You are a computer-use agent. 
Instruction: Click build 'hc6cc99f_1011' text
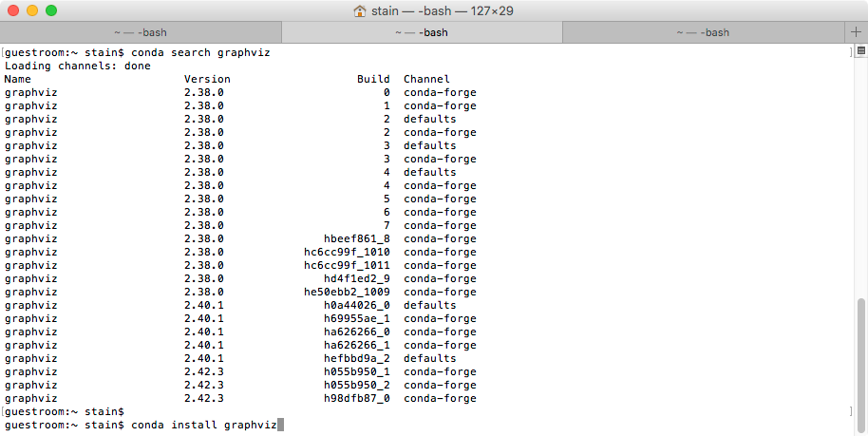point(347,265)
